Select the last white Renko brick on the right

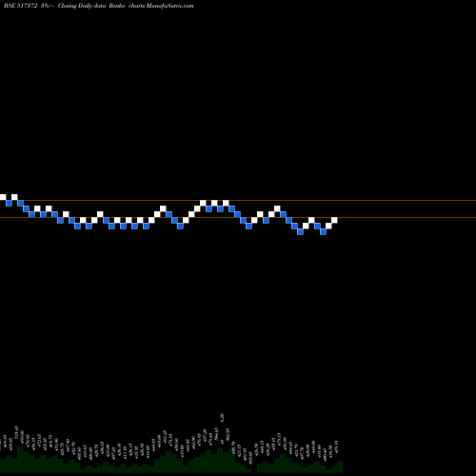pos(334,220)
